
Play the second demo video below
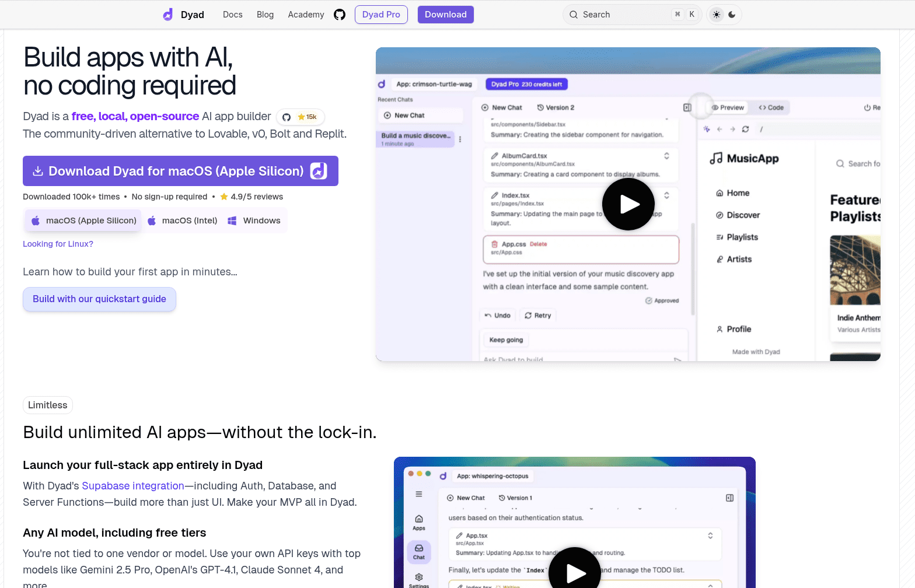point(575,572)
